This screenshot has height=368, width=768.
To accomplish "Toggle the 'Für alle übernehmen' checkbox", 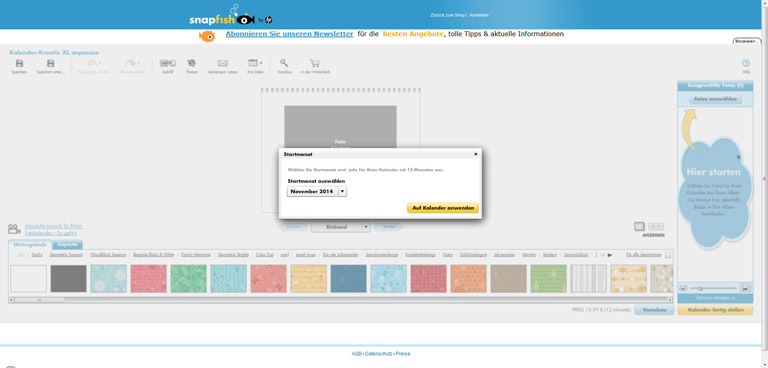I will 668,255.
